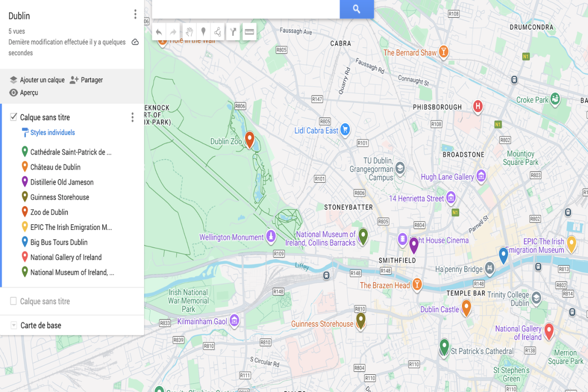Viewport: 588px width, 392px height.
Task: Click the green pin at National Museum, Collins Barracks
Action: click(363, 236)
